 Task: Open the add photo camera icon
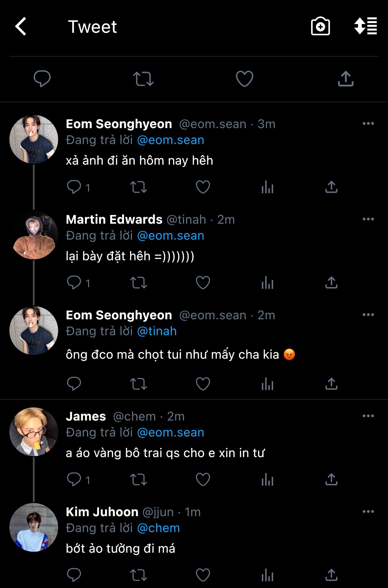click(x=320, y=27)
